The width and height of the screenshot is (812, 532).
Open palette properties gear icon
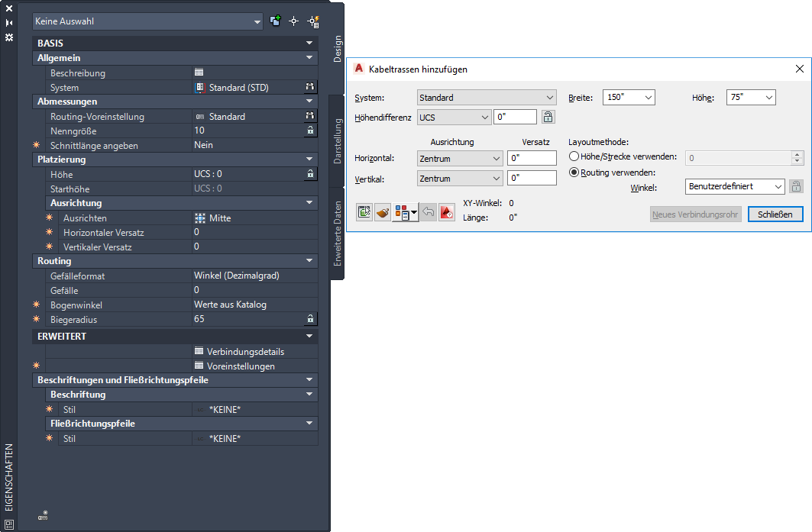(9, 37)
